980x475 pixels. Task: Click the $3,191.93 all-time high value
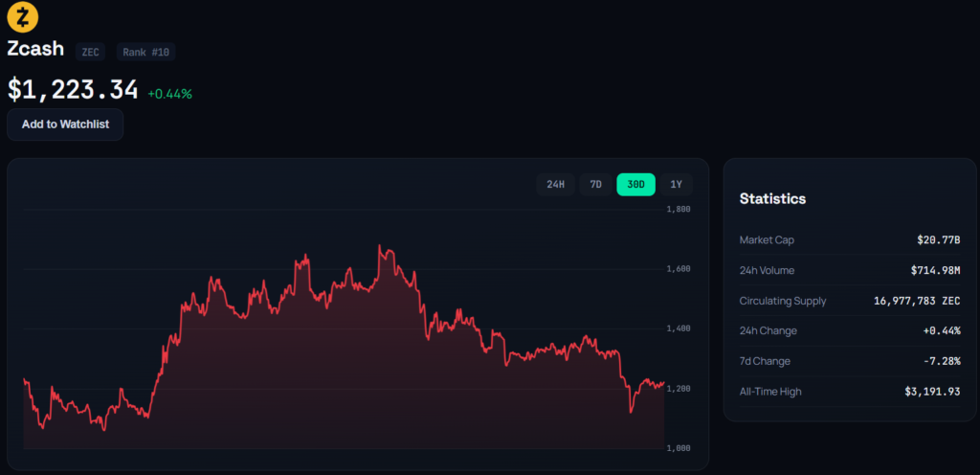point(932,392)
